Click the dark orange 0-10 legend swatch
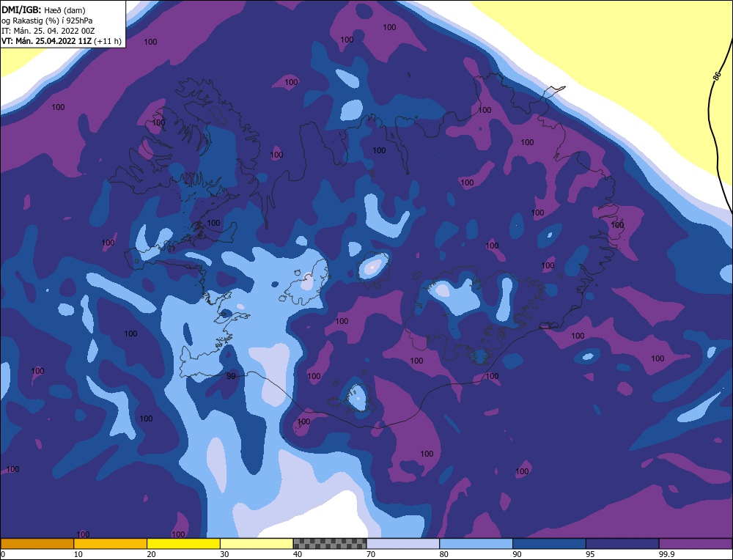The width and height of the screenshot is (733, 560). pyautogui.click(x=37, y=543)
